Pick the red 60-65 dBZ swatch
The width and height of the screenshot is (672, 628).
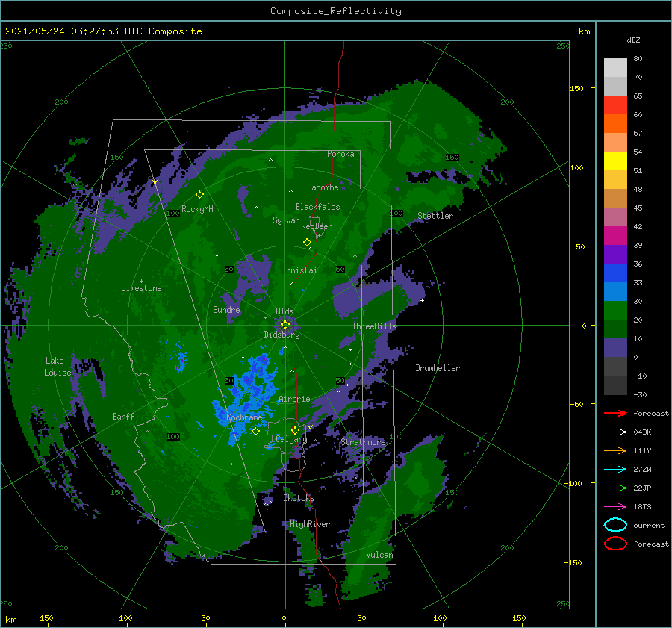615,105
